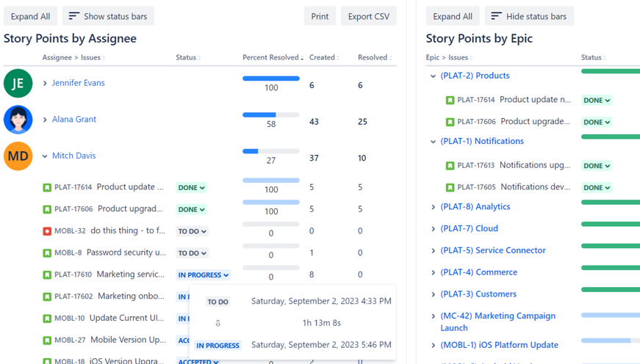640x364 pixels.
Task: Click Jennifer Evans' JE avatar icon
Action: 18,83
